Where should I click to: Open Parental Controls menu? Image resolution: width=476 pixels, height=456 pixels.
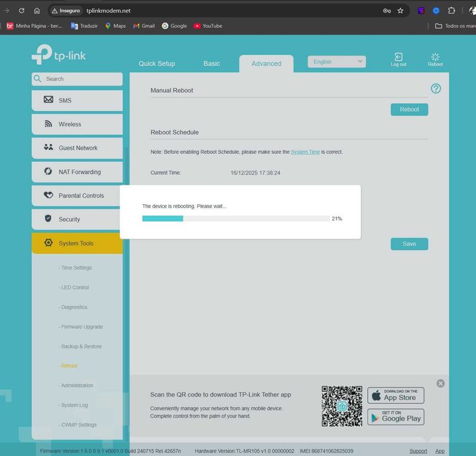(76, 196)
